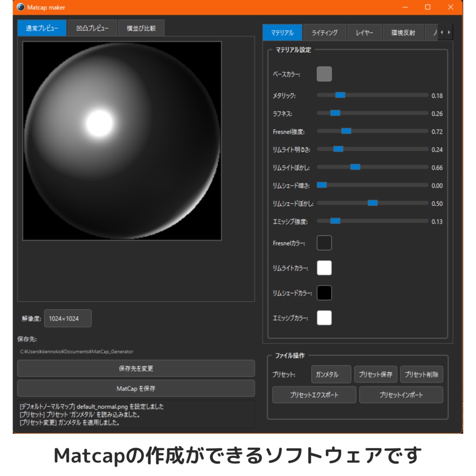This screenshot has height=476, width=476.
Task: Open the 環境反射 settings tab
Action: point(403,33)
